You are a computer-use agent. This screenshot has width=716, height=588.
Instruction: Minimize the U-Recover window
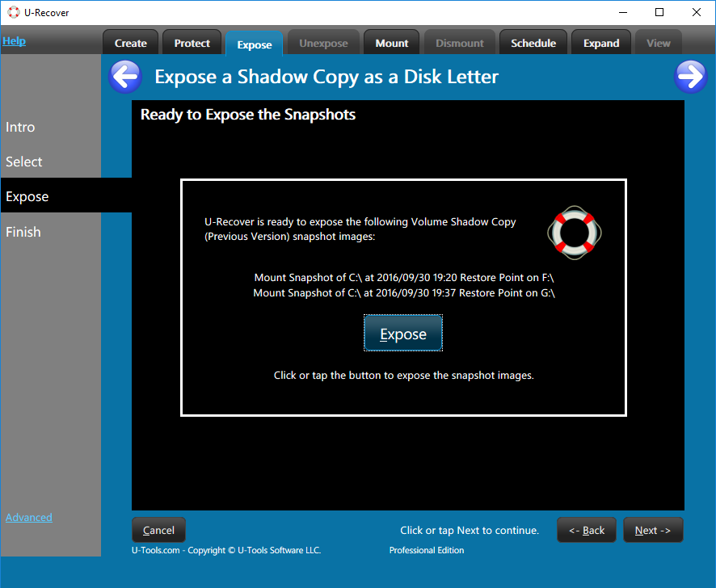623,12
